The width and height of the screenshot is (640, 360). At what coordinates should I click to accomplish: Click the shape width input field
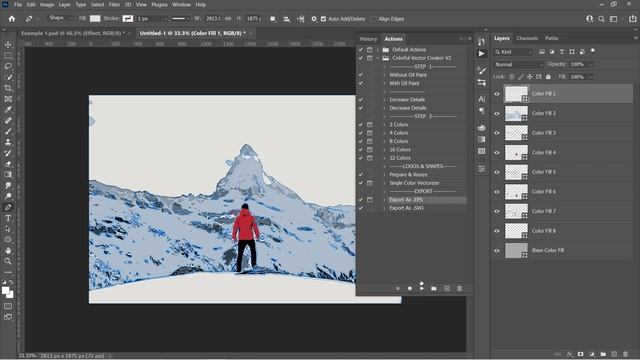coord(213,18)
